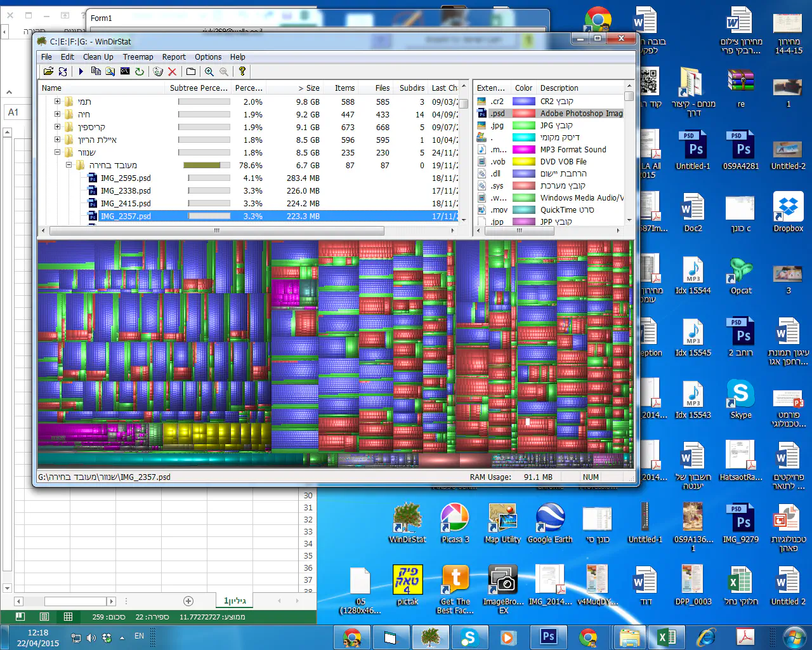Click the yellow question mark Help icon
This screenshot has width=812, height=650.
(242, 72)
